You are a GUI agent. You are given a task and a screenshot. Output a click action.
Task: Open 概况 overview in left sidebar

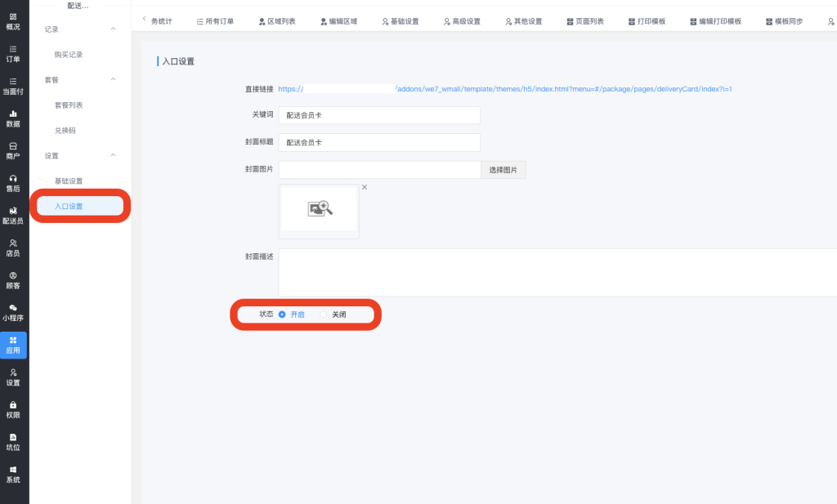coord(13,21)
